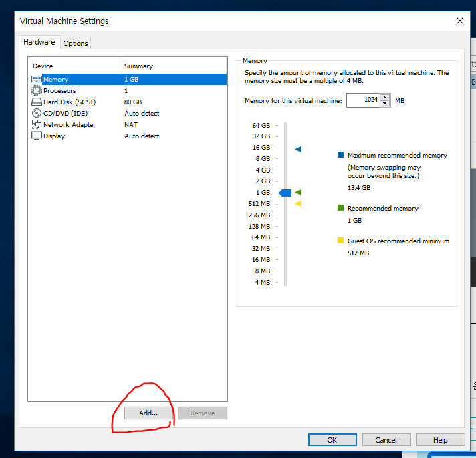
Task: Click the 512 MB slider label
Action: click(x=259, y=204)
